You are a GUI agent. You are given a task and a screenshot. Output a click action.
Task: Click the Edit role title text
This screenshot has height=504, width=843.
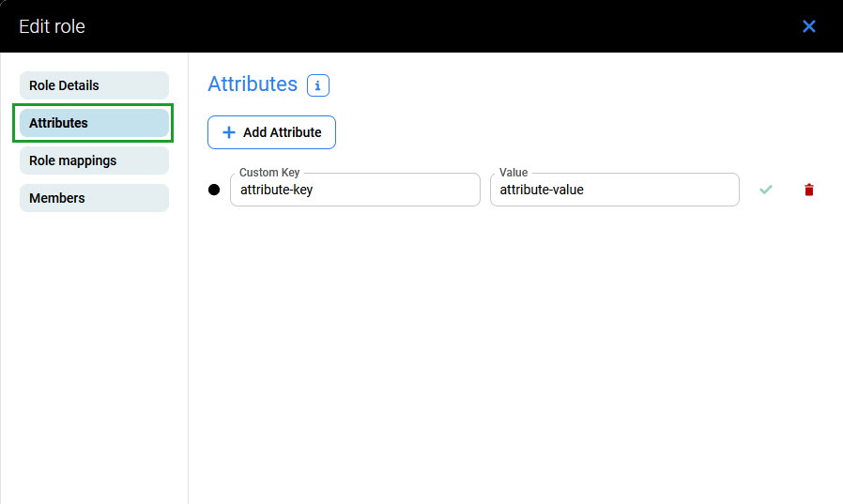pyautogui.click(x=52, y=26)
